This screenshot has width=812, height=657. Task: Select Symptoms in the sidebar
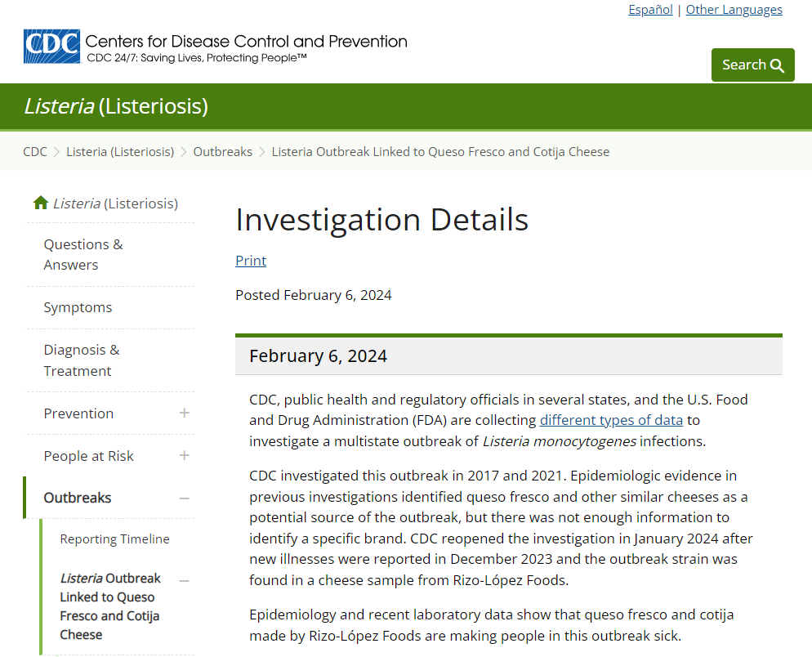(x=78, y=307)
